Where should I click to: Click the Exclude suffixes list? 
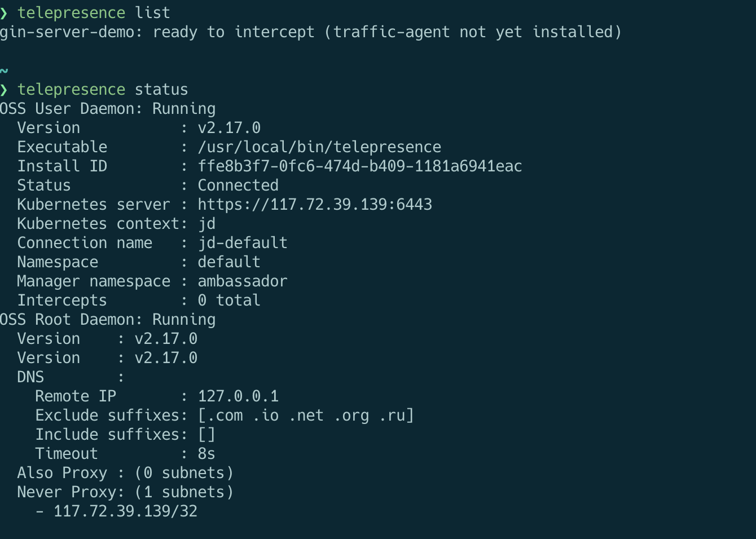pos(306,416)
